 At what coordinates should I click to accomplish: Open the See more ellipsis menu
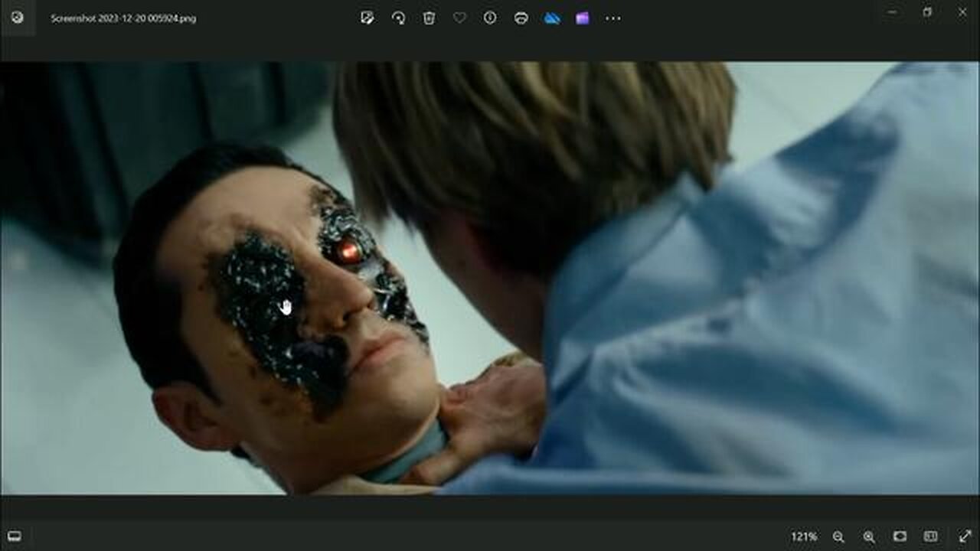pyautogui.click(x=613, y=18)
